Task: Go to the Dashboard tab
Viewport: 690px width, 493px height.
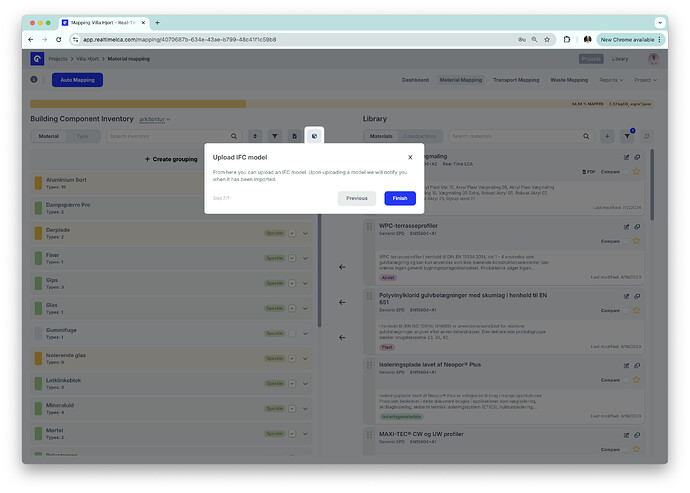Action: 415,80
